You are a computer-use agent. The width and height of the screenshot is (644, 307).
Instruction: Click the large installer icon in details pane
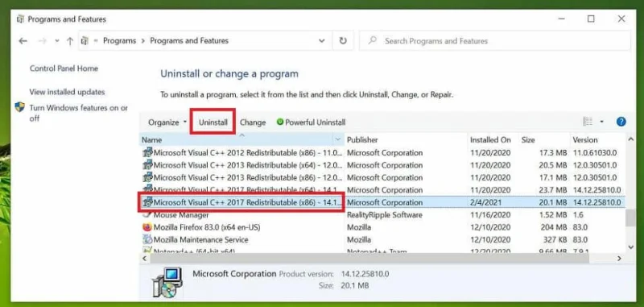point(167,282)
